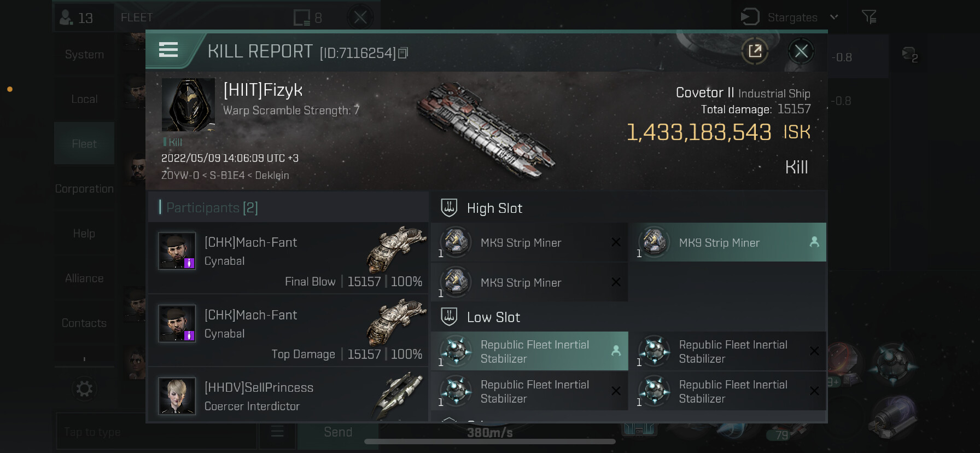Select the highlighted MK9 Strip Miner module
The width and height of the screenshot is (980, 453).
(727, 242)
